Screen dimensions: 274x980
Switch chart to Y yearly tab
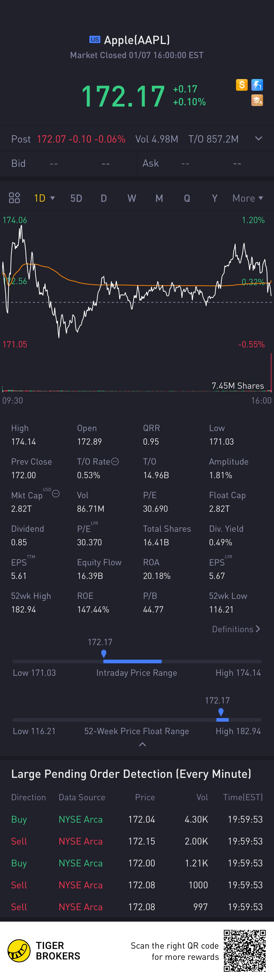pos(215,198)
